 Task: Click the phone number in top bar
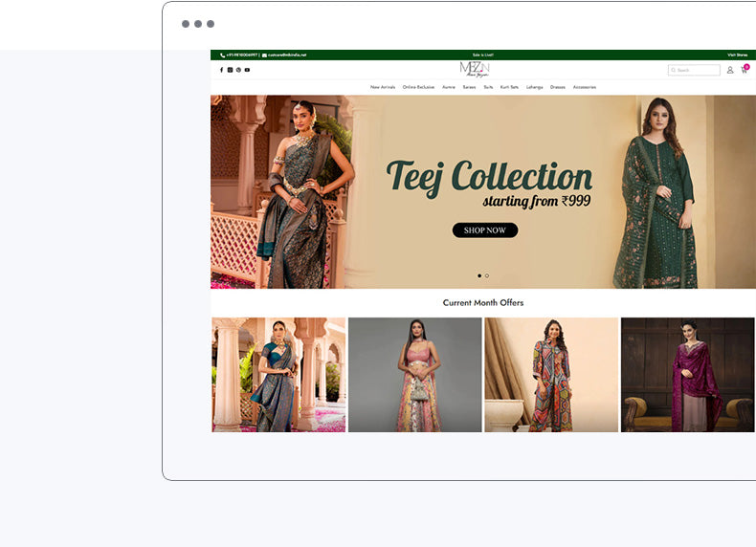pos(239,55)
